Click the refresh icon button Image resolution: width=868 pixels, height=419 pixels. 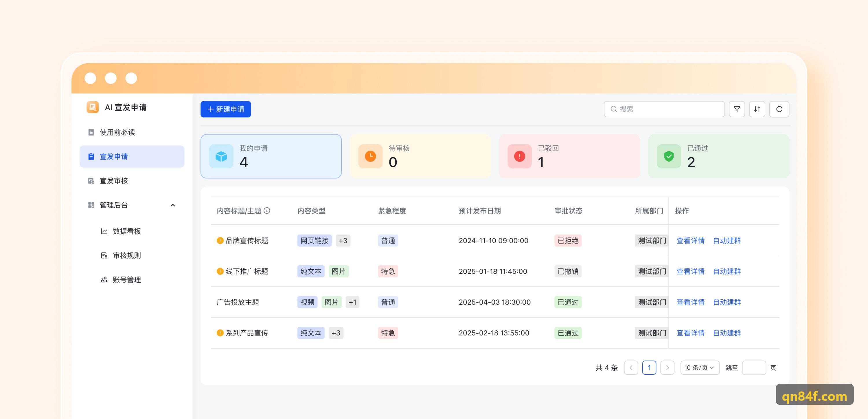(x=779, y=109)
